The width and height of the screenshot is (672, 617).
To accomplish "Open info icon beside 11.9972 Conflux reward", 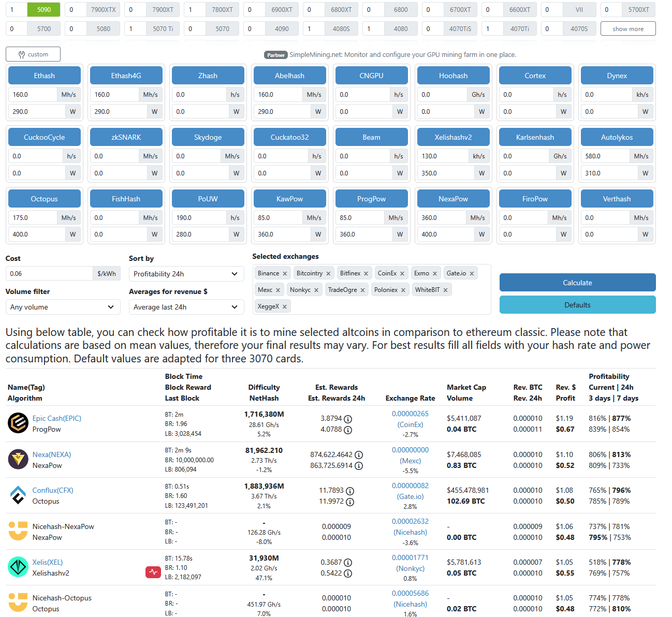I will click(x=350, y=502).
